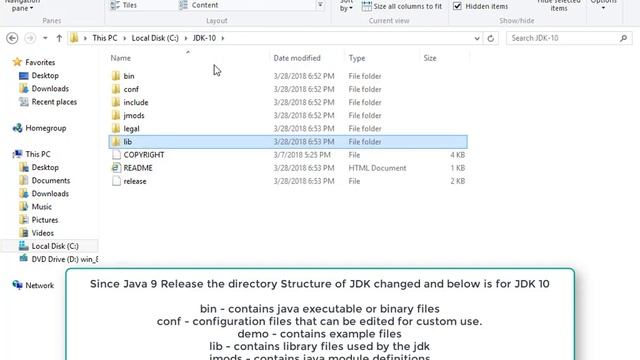The width and height of the screenshot is (640, 360).
Task: Select the jmods folder icon
Action: (x=116, y=115)
